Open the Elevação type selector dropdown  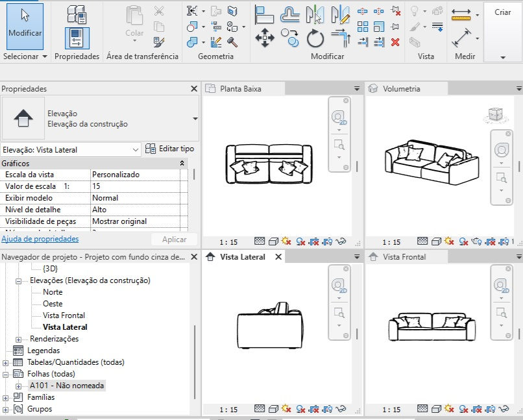(x=195, y=118)
